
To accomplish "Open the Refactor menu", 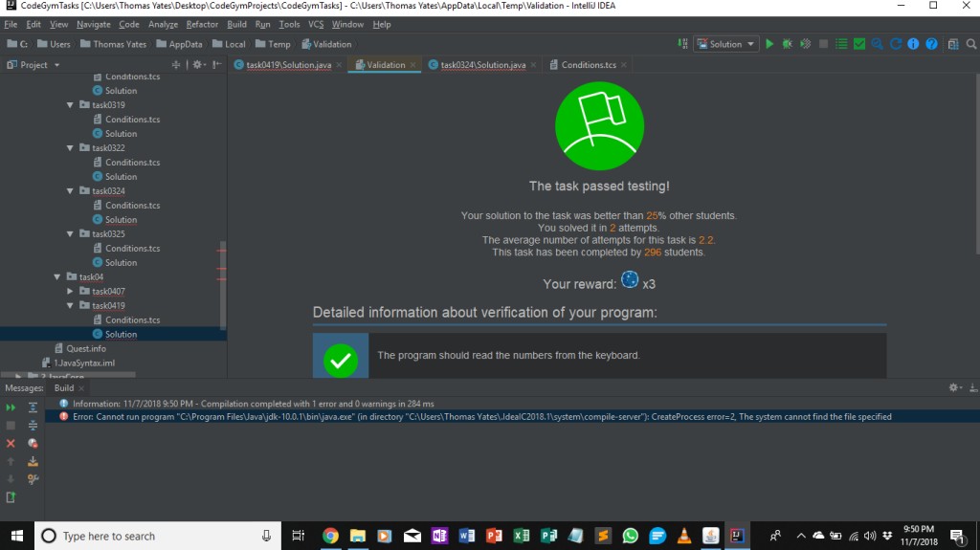I will [202, 24].
